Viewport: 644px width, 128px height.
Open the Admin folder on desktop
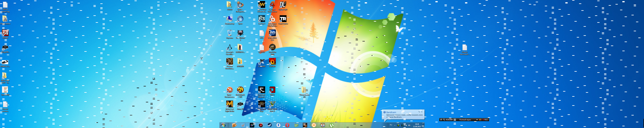coord(229,6)
